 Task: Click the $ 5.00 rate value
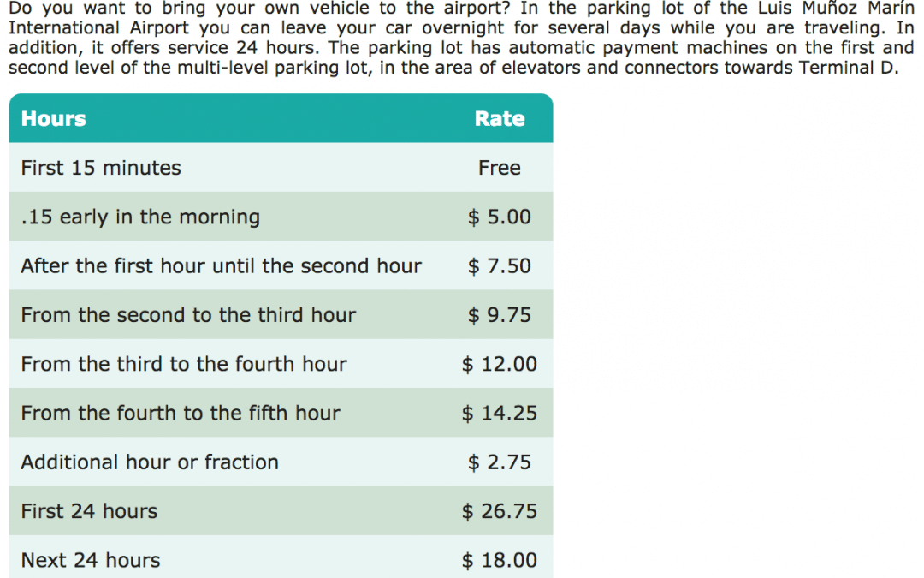pyautogui.click(x=499, y=217)
